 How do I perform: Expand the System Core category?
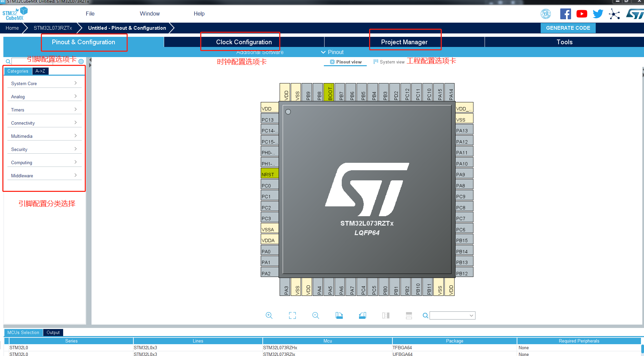click(44, 83)
